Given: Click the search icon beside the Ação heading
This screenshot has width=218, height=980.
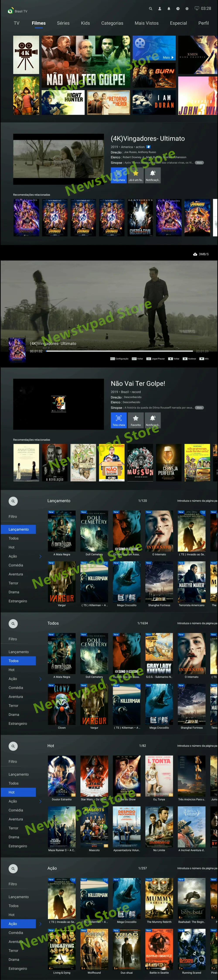Looking at the screenshot, I should pos(13,869).
